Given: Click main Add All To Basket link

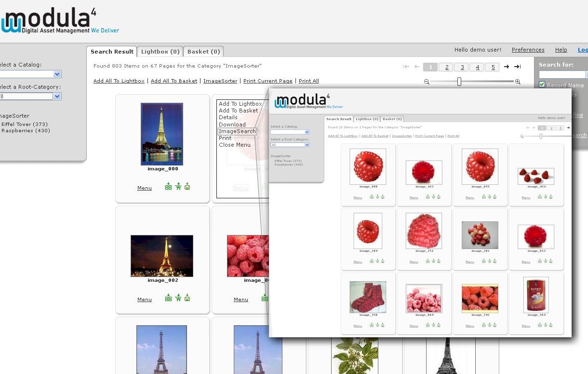Looking at the screenshot, I should (x=174, y=81).
